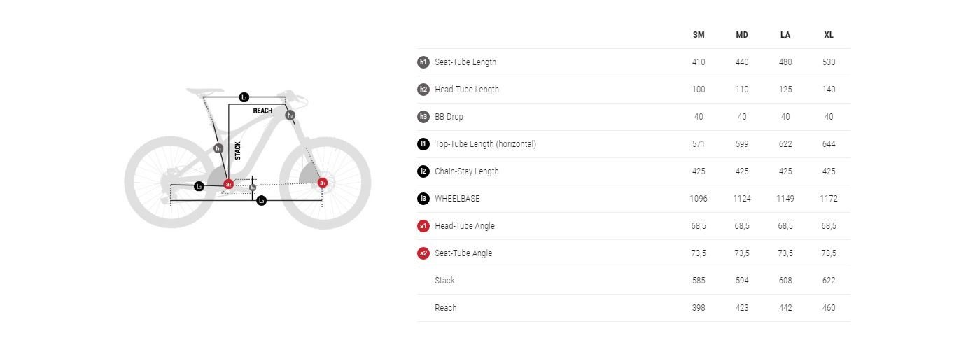Click the red a1 marker on the bike diagram's front wheel
The image size is (980, 352).
[322, 183]
